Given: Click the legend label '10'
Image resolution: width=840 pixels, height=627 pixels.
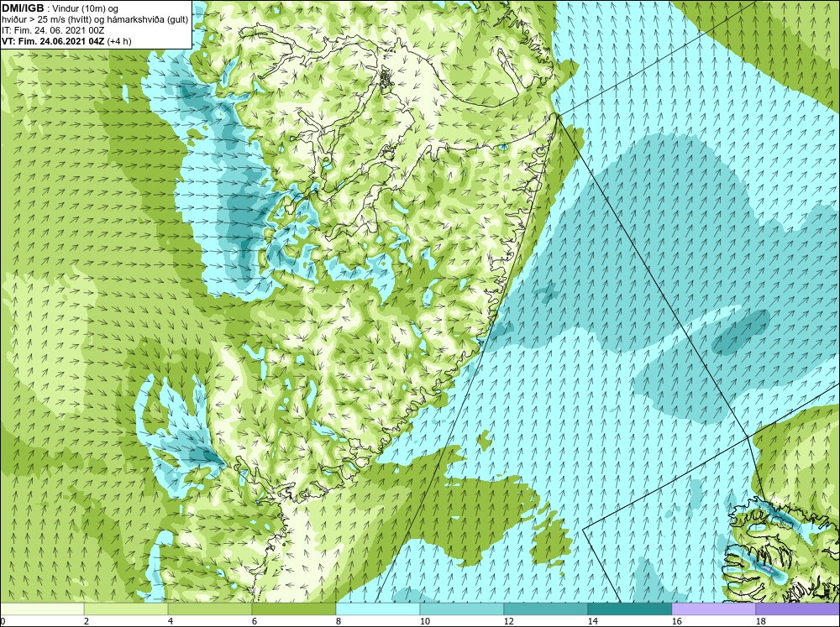Looking at the screenshot, I should (x=424, y=621).
